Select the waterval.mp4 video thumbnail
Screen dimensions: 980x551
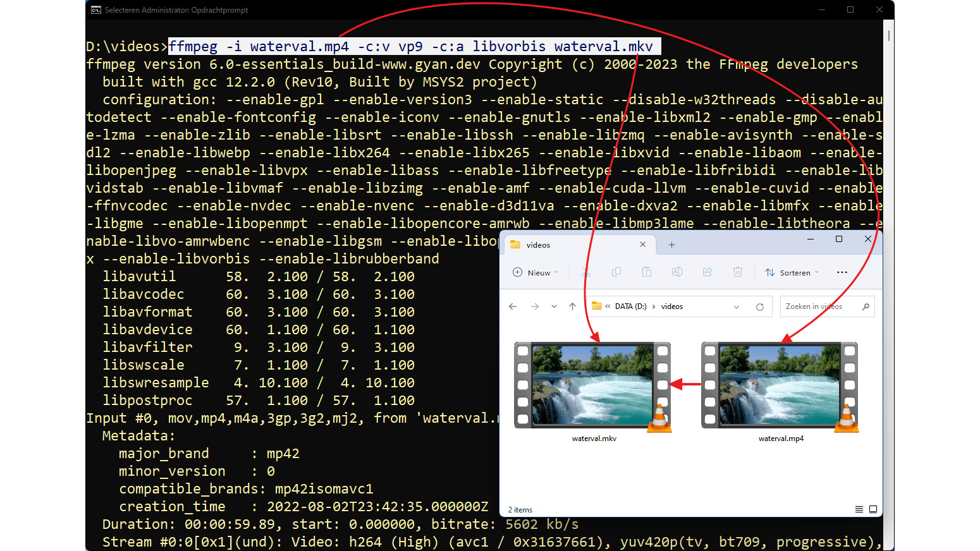[780, 385]
